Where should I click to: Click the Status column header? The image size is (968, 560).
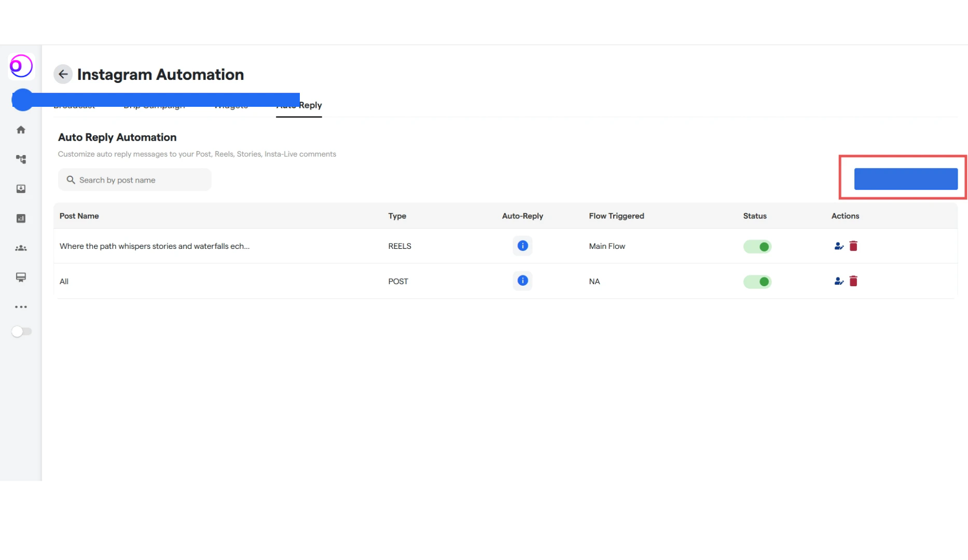click(755, 216)
